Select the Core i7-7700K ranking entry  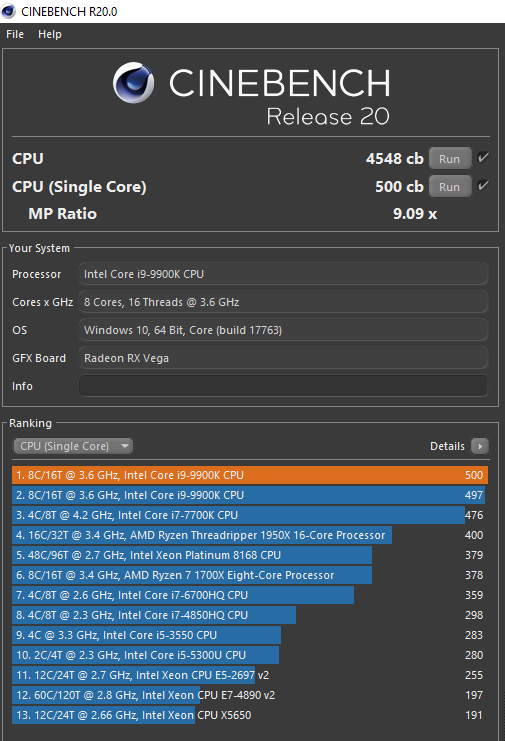[250, 515]
